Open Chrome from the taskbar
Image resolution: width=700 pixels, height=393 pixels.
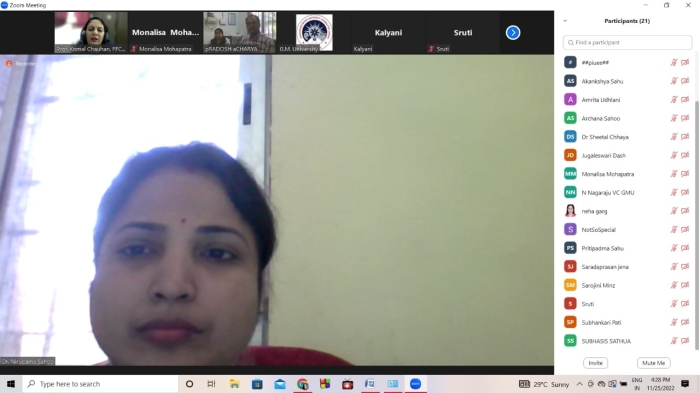coord(302,384)
